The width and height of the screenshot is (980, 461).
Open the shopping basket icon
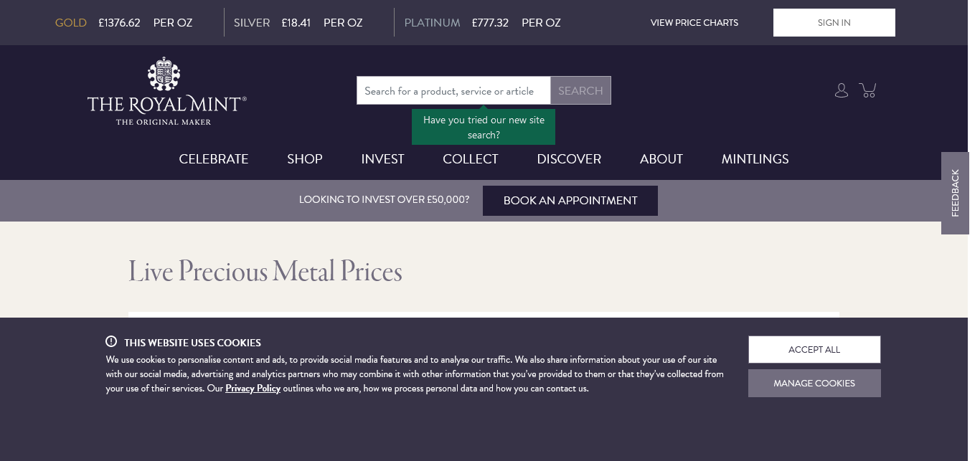(868, 90)
